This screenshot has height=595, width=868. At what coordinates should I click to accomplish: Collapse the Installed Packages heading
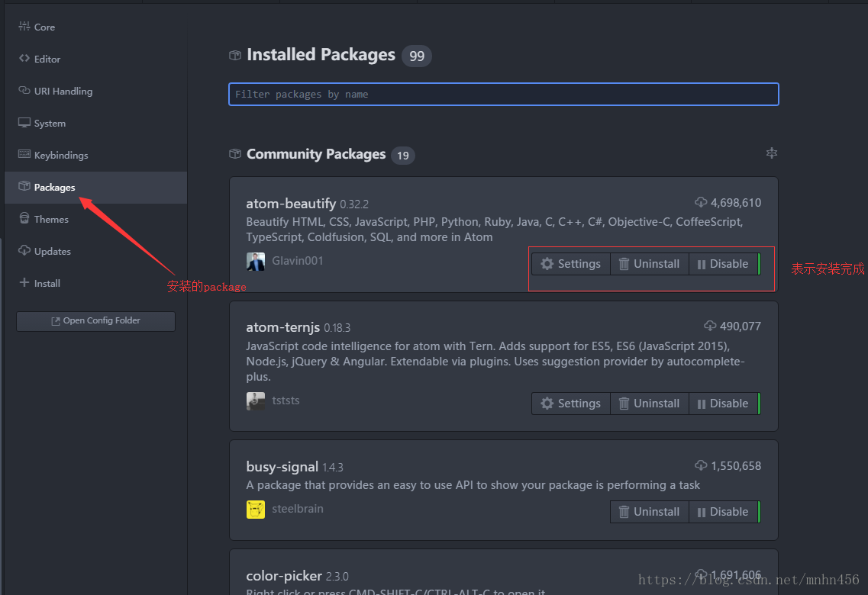(321, 55)
